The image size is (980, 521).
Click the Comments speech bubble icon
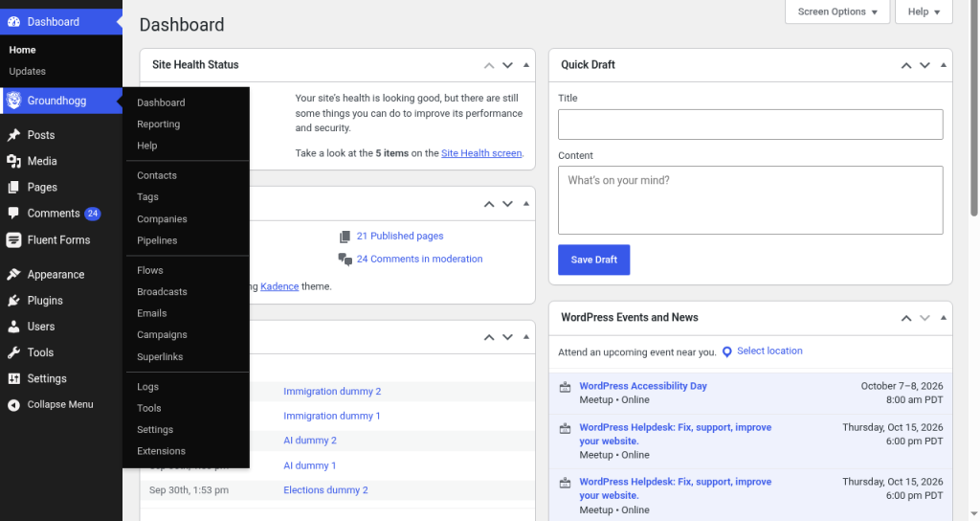click(x=13, y=214)
